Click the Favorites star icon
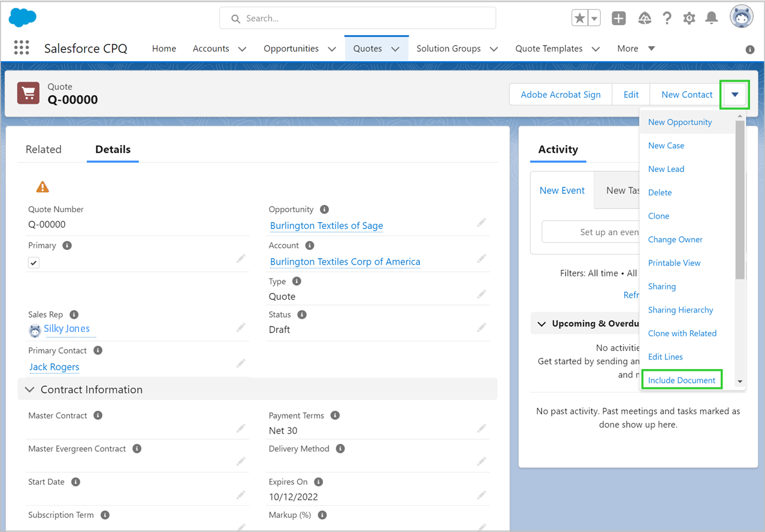 click(579, 18)
